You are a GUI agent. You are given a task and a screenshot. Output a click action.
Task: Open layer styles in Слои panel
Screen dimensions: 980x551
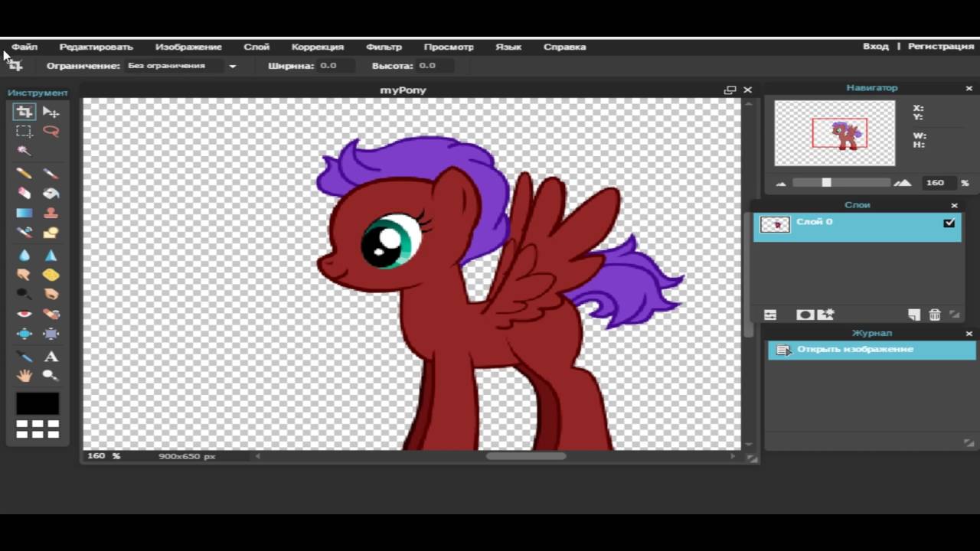tap(825, 315)
